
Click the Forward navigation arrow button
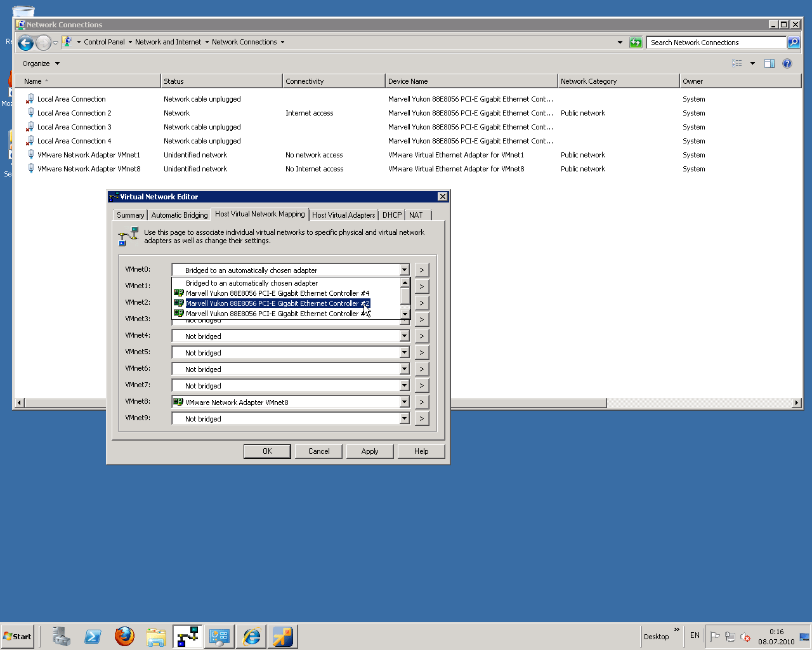43,43
